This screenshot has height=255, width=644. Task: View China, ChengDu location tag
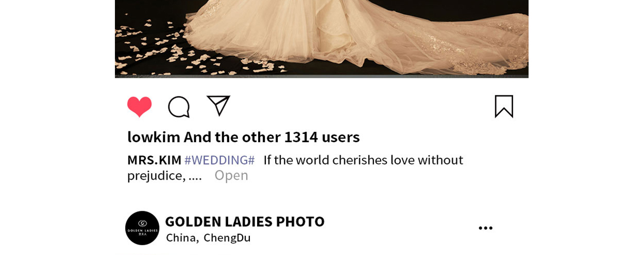point(208,237)
